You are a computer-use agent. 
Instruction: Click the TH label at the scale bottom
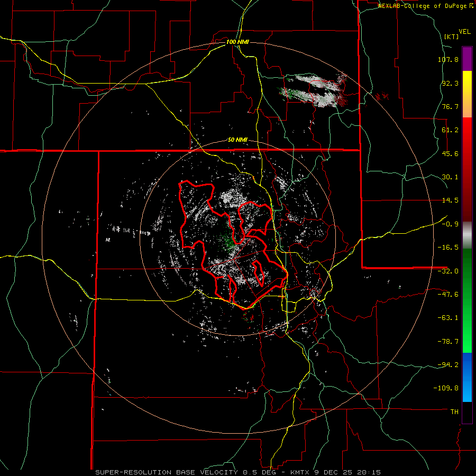click(x=454, y=412)
